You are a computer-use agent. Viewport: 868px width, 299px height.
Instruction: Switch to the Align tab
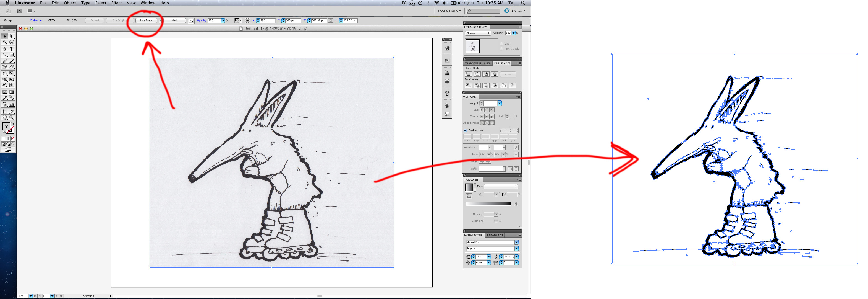(x=488, y=63)
